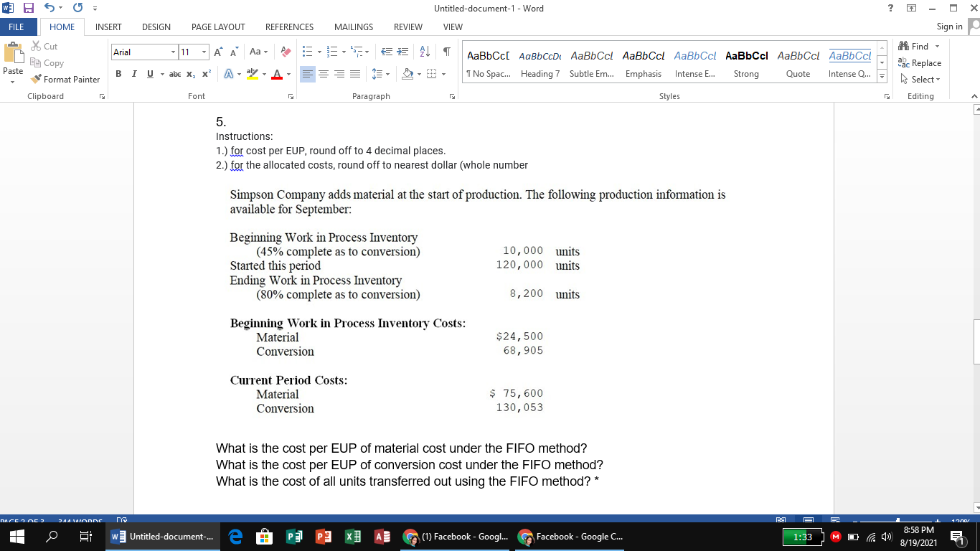Click the Subscript icon
980x551 pixels.
(x=189, y=74)
